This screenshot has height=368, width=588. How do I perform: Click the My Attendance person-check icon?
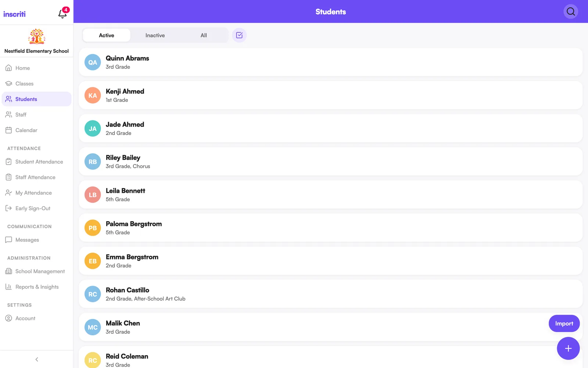coord(9,192)
